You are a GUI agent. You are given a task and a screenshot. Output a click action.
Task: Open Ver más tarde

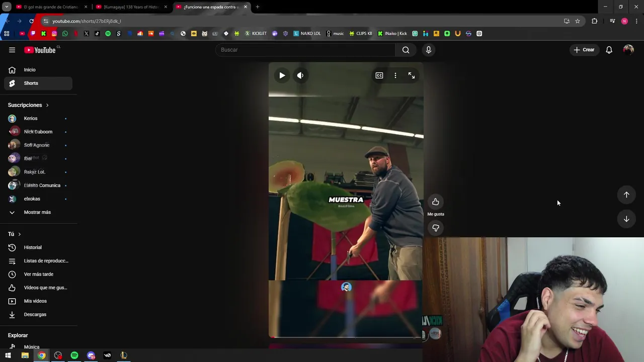38,274
